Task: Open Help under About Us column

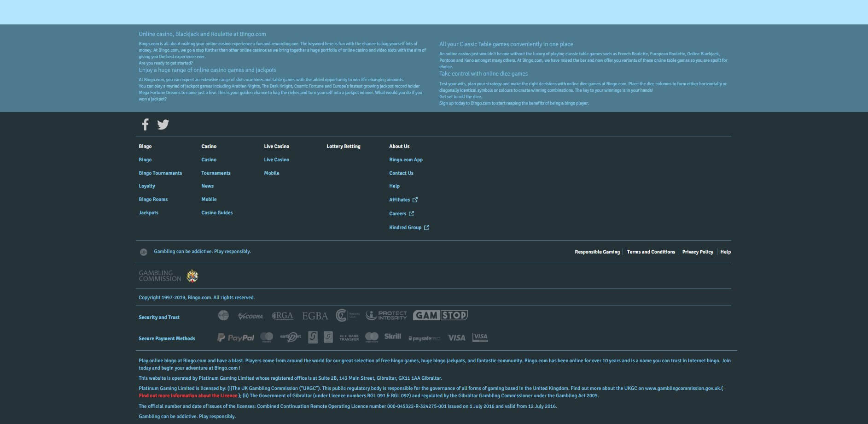Action: [394, 186]
